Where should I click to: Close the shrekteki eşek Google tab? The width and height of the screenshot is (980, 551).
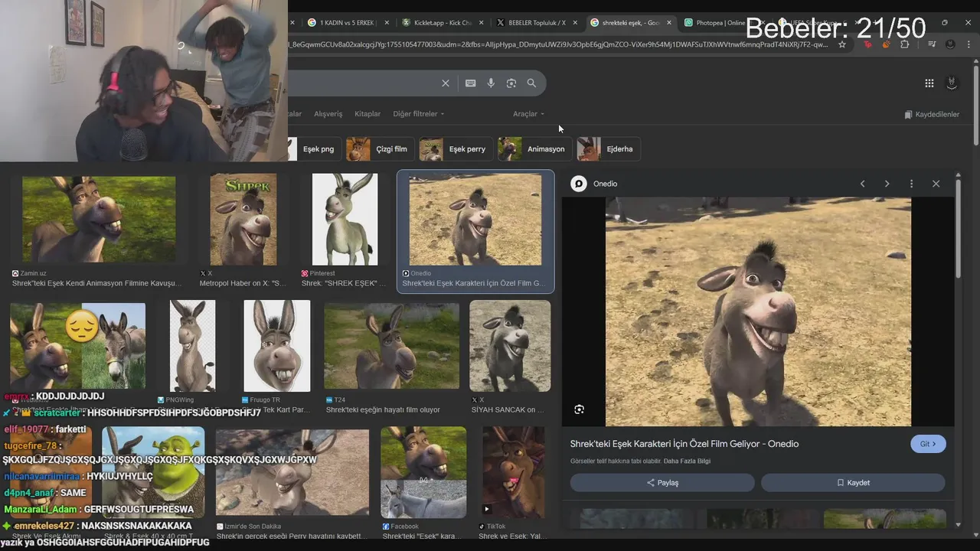click(x=669, y=23)
